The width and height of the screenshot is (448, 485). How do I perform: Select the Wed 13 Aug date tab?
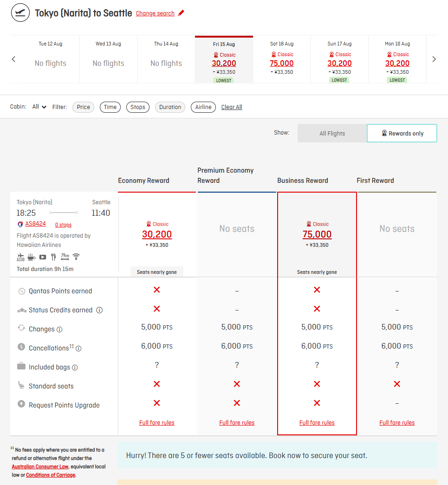(108, 59)
